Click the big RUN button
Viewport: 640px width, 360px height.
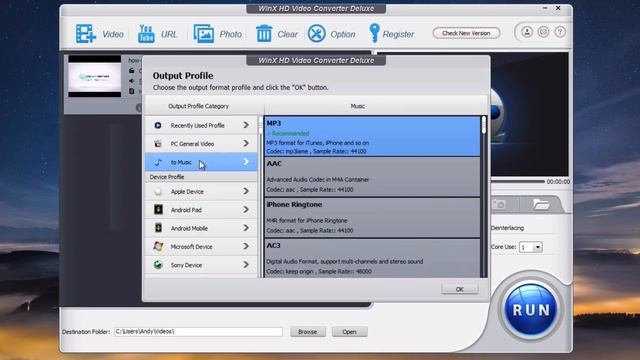(531, 310)
